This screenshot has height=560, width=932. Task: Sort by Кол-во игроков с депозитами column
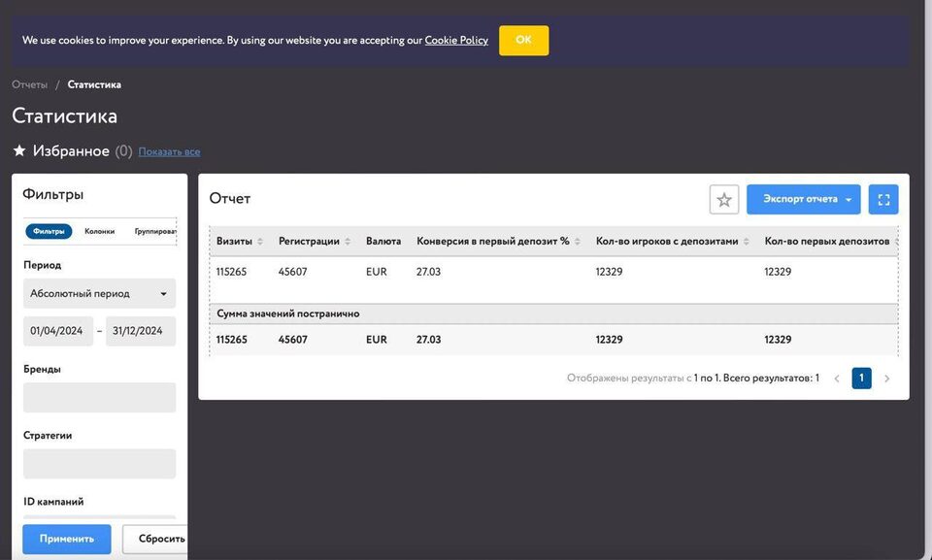[x=747, y=242]
